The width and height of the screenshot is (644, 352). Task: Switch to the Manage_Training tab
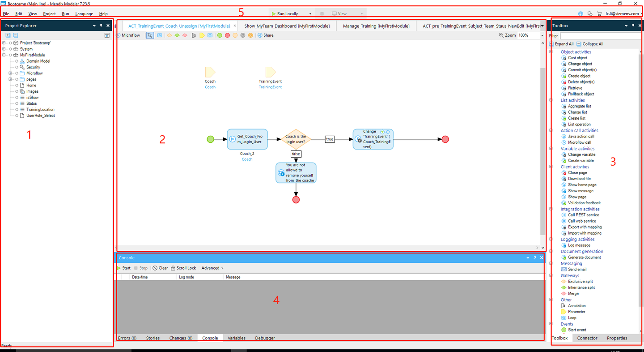pos(376,26)
